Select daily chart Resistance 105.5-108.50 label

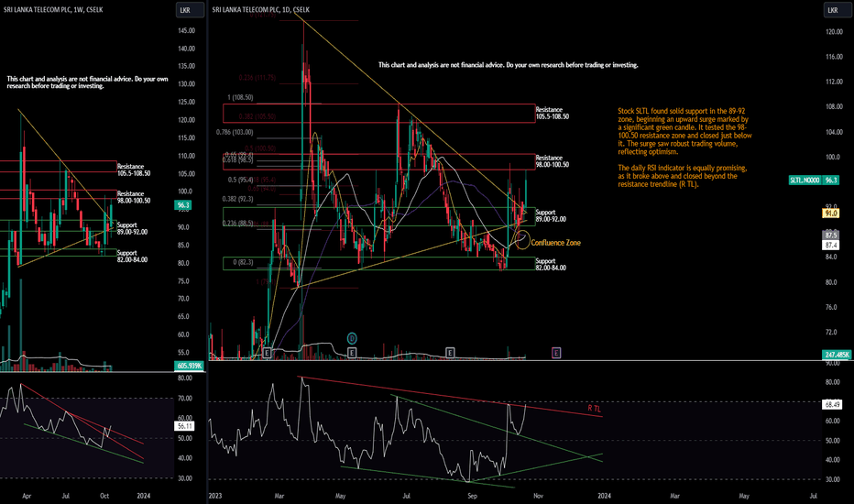coord(553,114)
